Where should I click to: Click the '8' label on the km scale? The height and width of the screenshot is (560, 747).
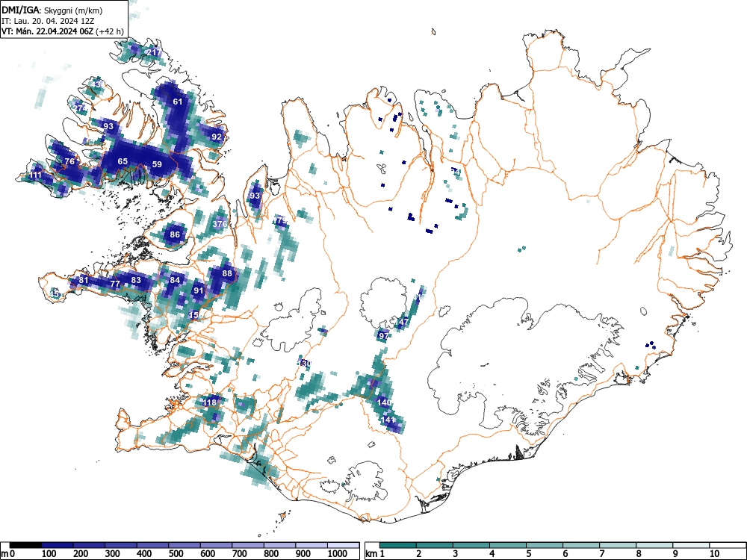tap(639, 554)
